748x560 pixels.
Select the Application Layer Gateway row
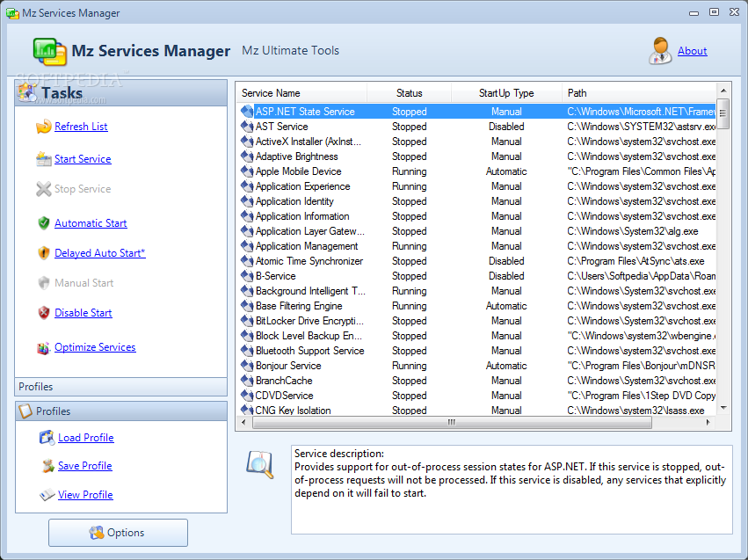tap(477, 231)
